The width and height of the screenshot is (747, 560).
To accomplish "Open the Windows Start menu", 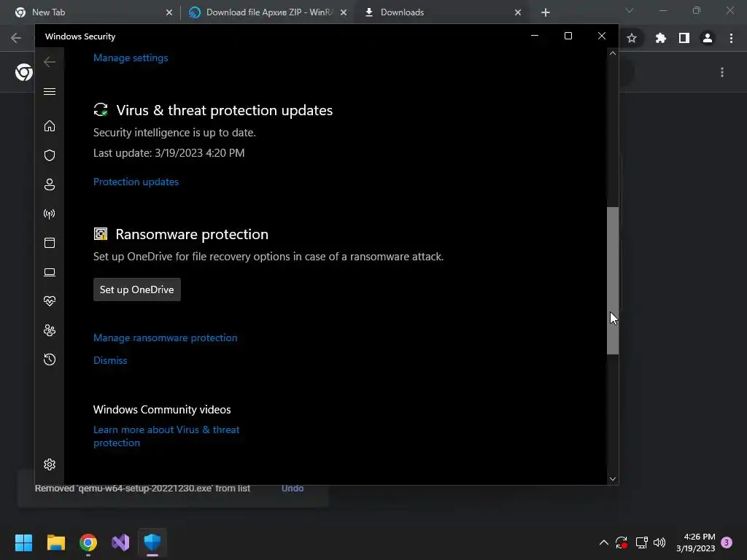I will (23, 542).
